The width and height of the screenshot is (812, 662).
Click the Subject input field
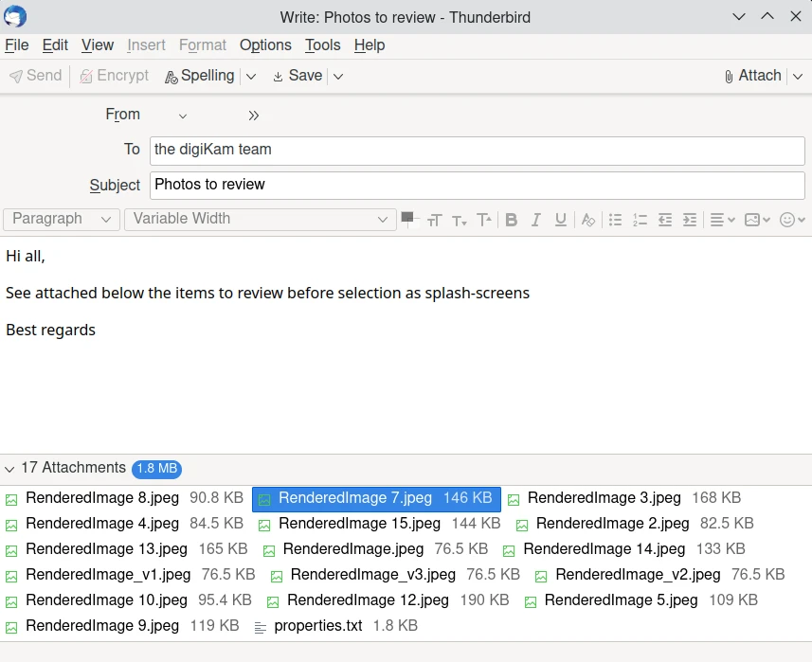pos(477,186)
